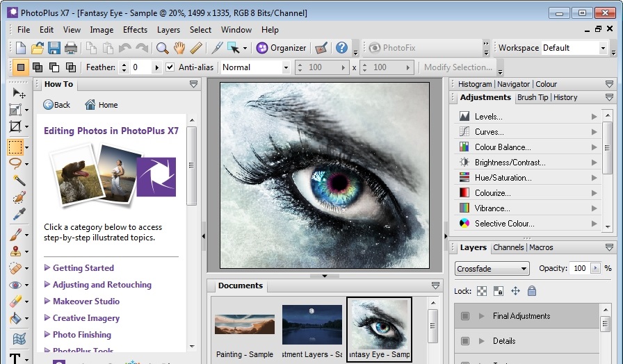Select the Red Eye tool
Viewport: 623px width, 364px height.
click(15, 285)
